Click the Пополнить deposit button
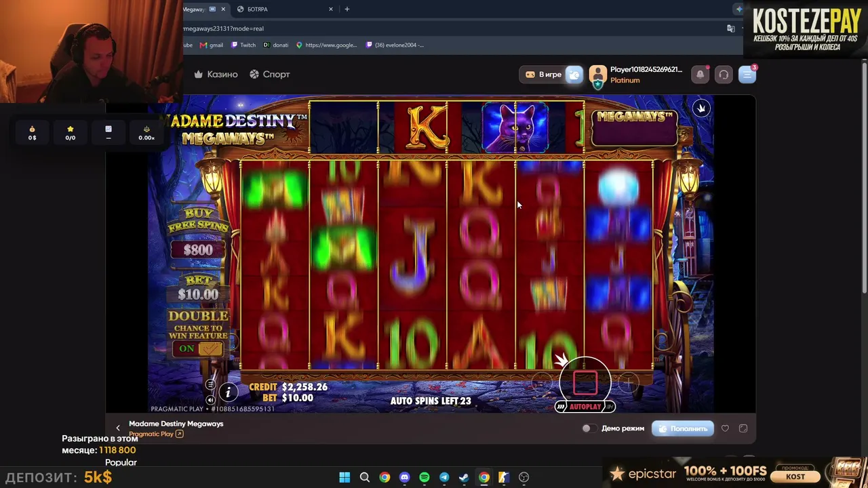The width and height of the screenshot is (868, 488). point(683,428)
